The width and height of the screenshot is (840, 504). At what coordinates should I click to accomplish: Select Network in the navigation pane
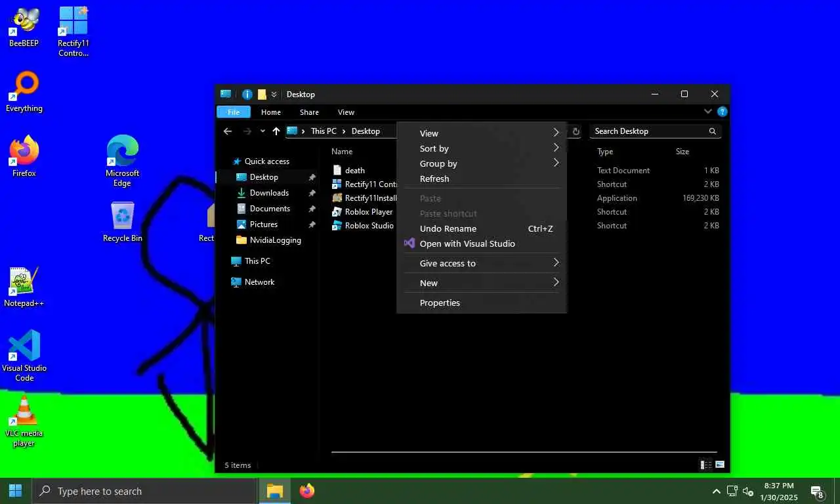pyautogui.click(x=259, y=282)
